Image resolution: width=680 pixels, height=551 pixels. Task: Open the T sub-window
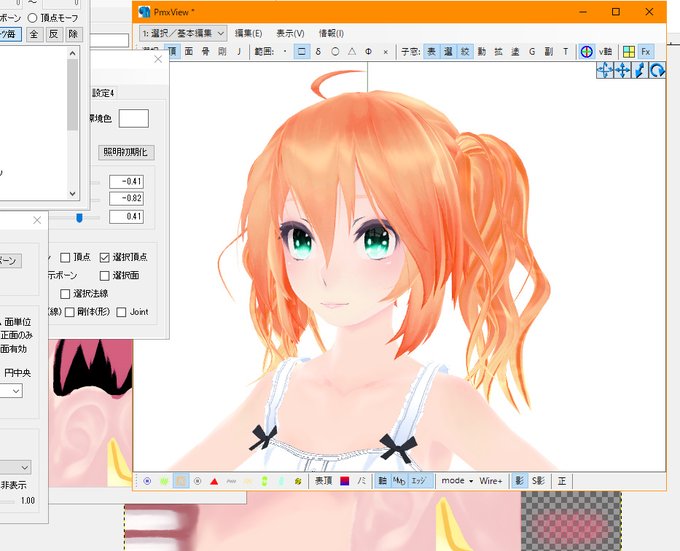(x=566, y=52)
